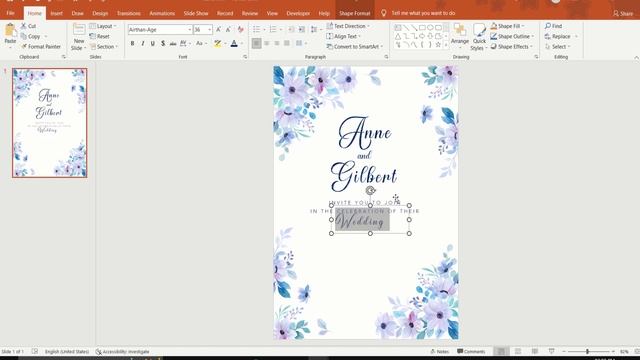Toggle Strikethrough formatting
The image size is (640, 360).
(173, 43)
